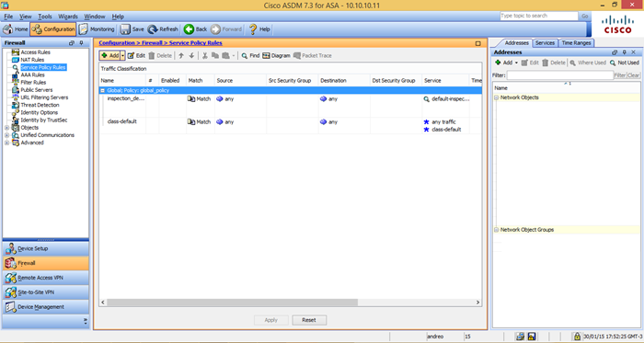Expand the Unified Communications node
This screenshot has height=343, width=644.
click(6, 135)
